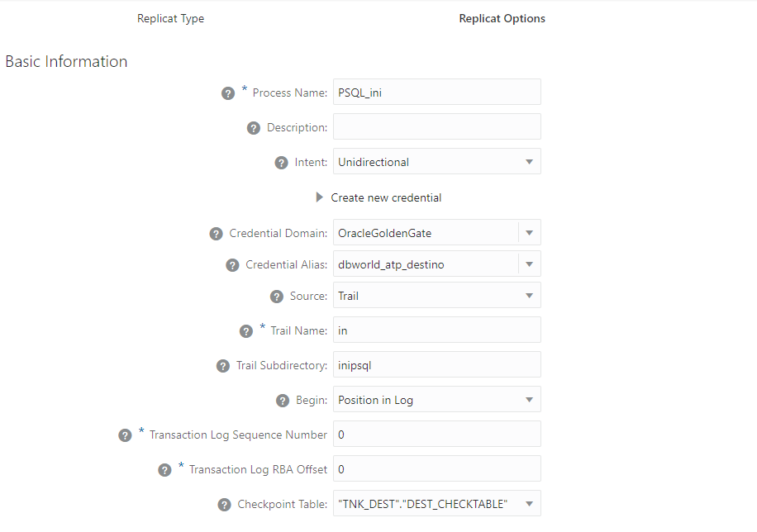The height and width of the screenshot is (532, 757).
Task: Open help icon for Source field
Action: coord(277,297)
